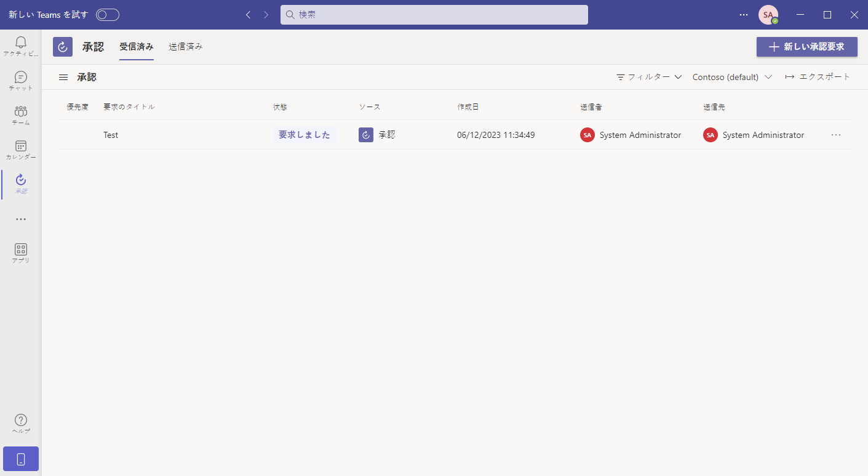Minimize the Teams window
Viewport: 868px width, 476px height.
(x=800, y=15)
